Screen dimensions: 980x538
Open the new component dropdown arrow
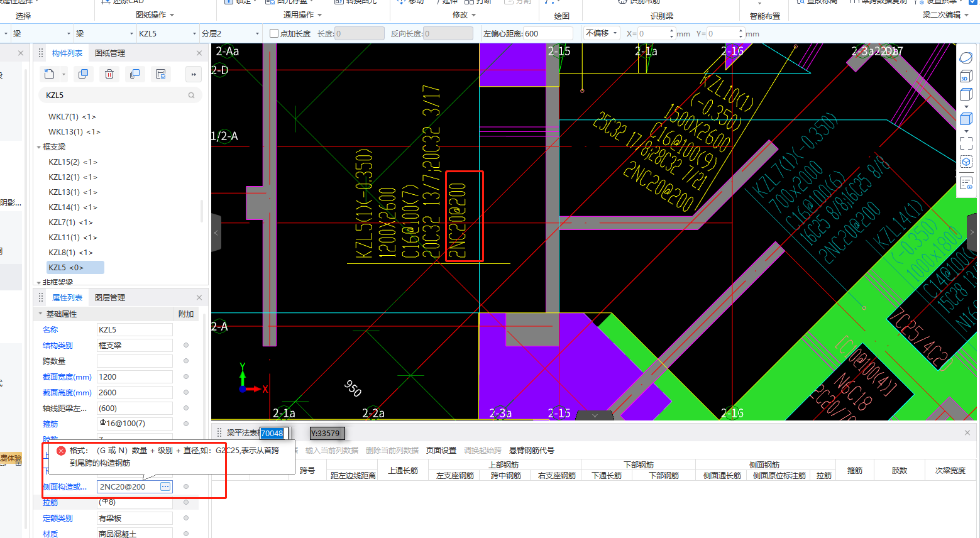[63, 74]
